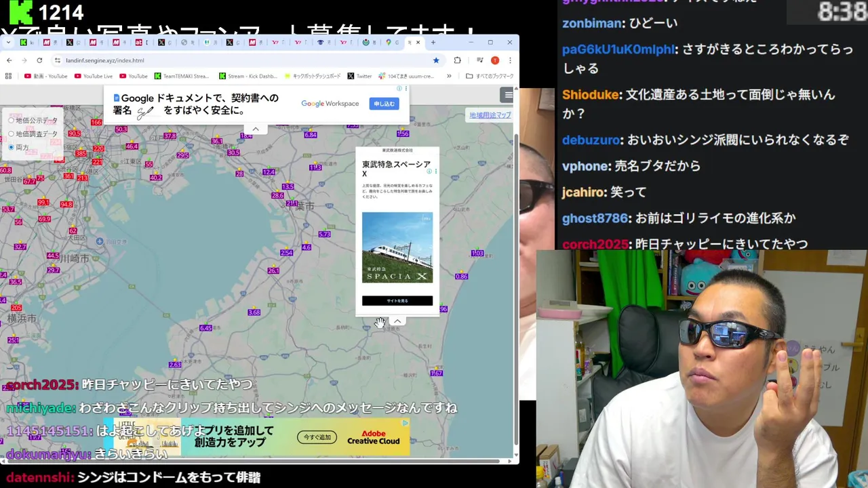This screenshot has width=868, height=488.
Task: Focus the address bar URL field
Action: 244,60
